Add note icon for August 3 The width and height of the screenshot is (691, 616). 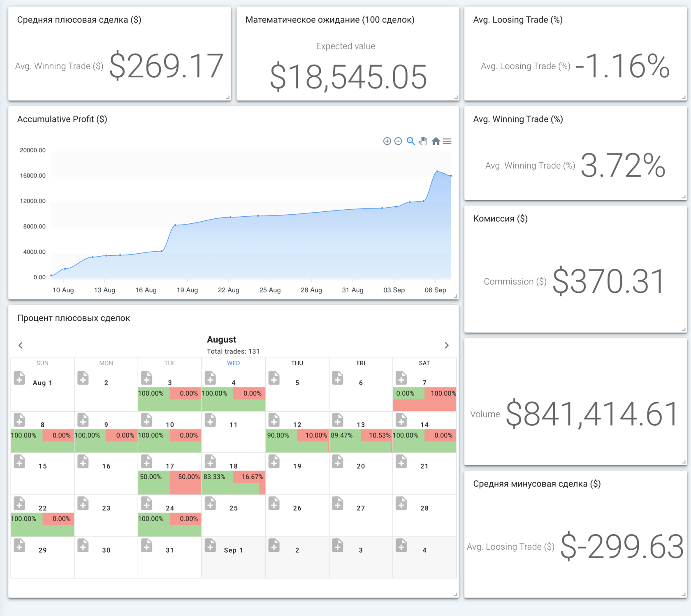click(x=147, y=377)
